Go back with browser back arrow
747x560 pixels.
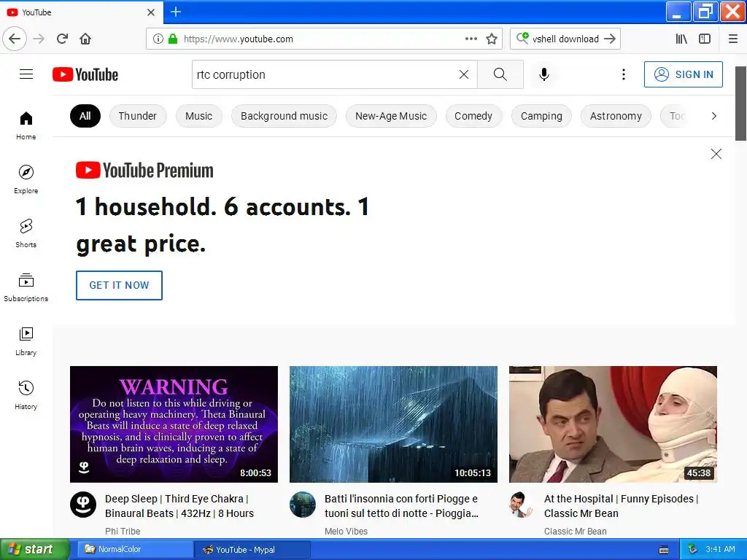(15, 39)
